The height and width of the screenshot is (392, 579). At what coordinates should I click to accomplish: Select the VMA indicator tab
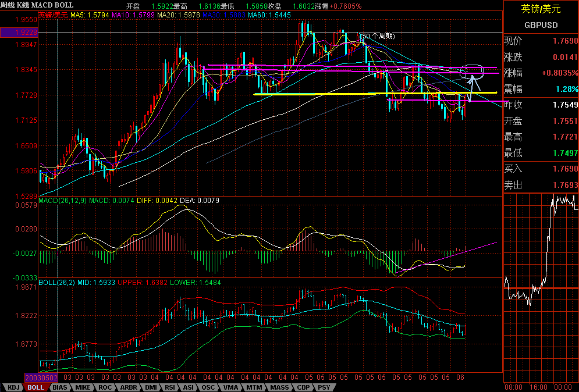pyautogui.click(x=231, y=387)
